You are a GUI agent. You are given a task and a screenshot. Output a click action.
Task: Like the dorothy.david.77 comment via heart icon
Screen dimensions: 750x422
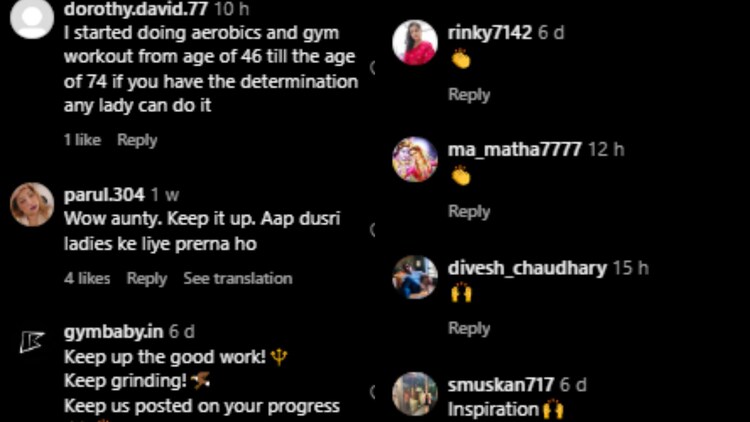pyautogui.click(x=372, y=68)
